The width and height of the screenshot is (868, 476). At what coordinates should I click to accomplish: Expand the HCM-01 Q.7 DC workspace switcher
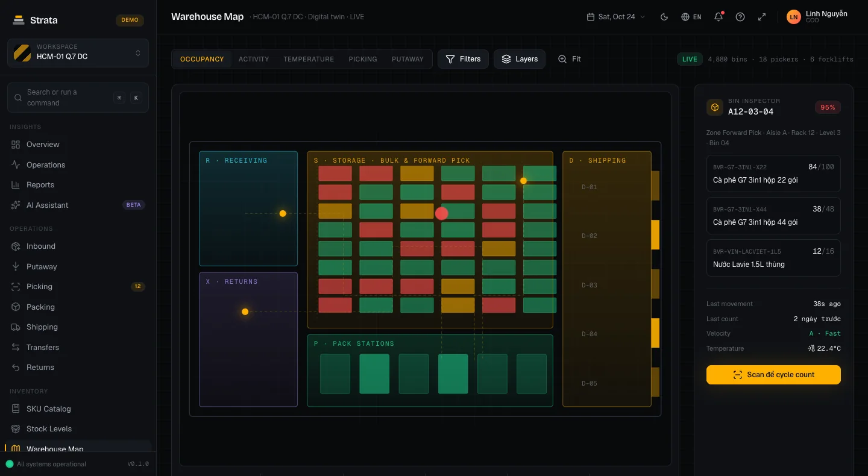click(78, 52)
